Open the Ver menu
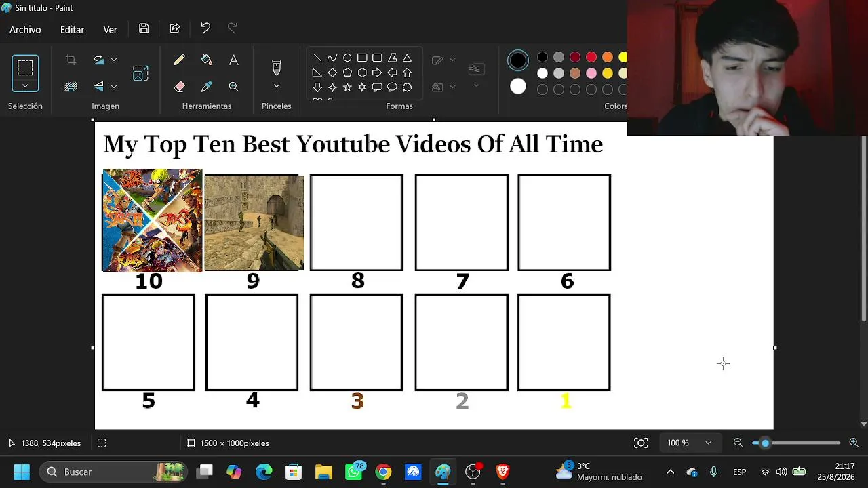The image size is (868, 488). [x=110, y=30]
